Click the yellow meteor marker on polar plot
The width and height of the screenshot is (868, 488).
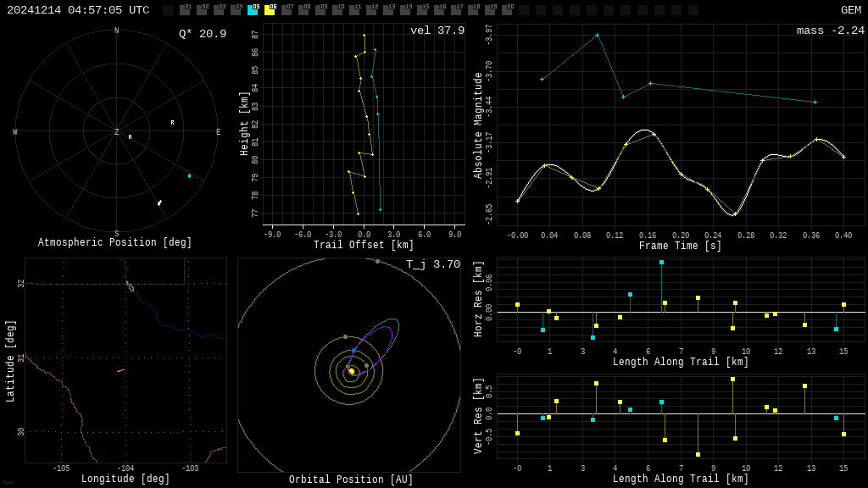coord(159,202)
